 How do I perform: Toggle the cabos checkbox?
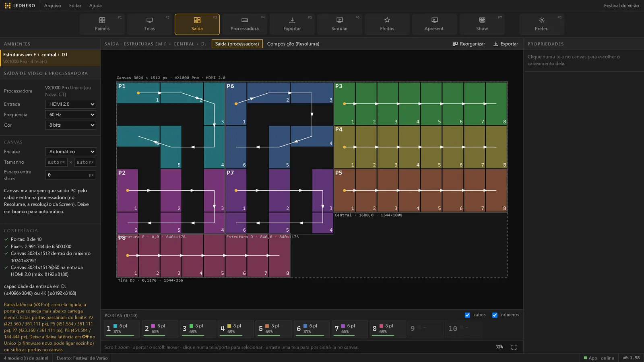pos(467,315)
